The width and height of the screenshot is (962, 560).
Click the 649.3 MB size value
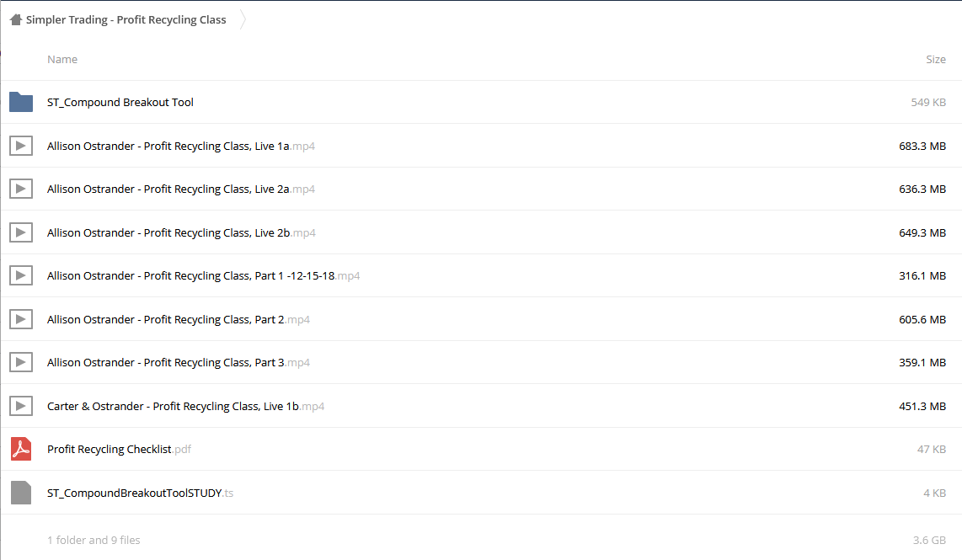pos(922,232)
